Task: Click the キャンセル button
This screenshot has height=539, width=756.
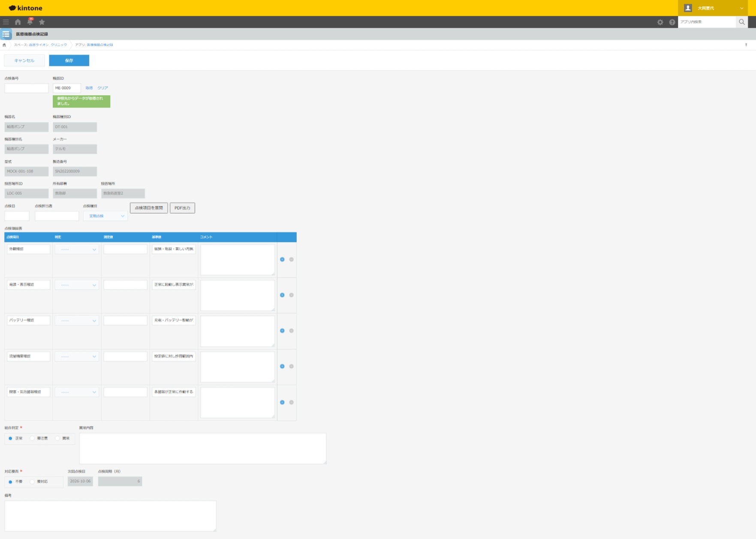Action: tap(24, 61)
